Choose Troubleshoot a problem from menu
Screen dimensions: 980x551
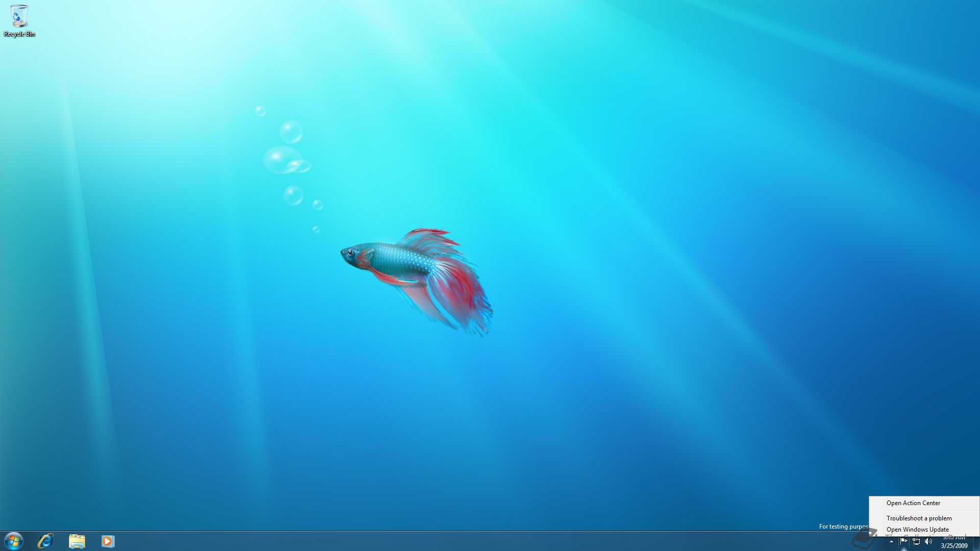[924, 518]
